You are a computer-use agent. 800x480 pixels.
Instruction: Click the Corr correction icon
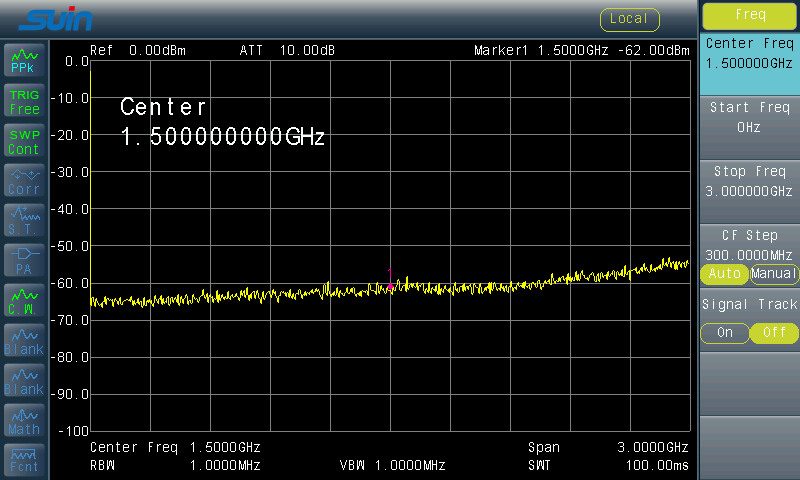[x=24, y=181]
